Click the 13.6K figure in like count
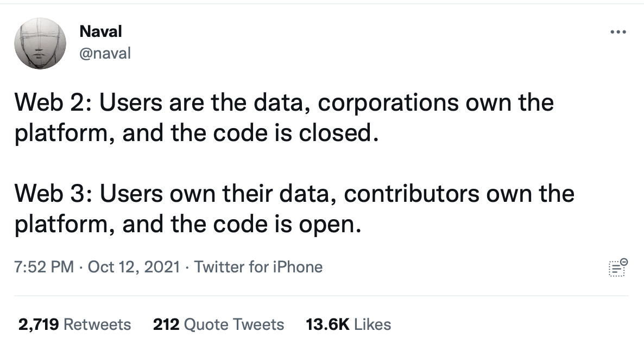 [x=328, y=324]
